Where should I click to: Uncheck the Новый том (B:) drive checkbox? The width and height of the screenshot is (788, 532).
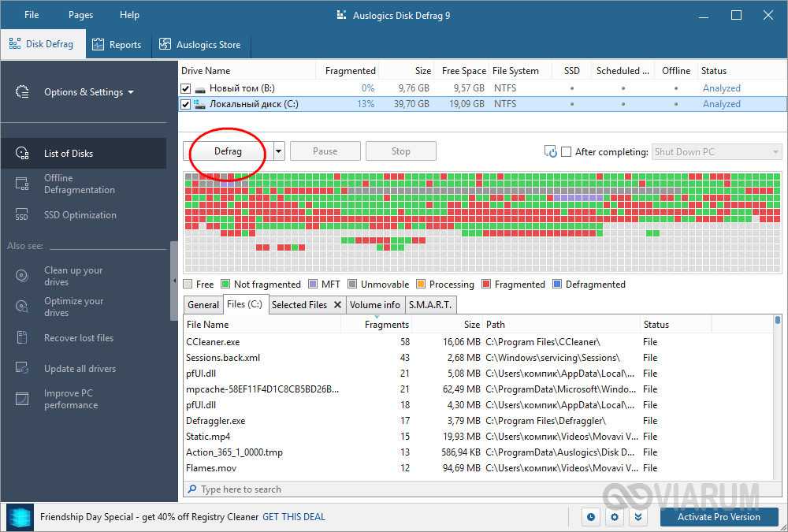coord(186,88)
